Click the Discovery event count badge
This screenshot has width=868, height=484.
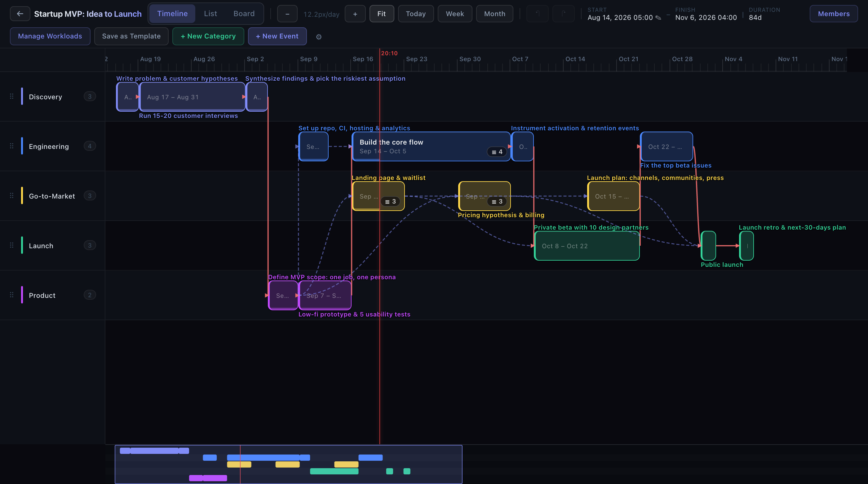(90, 96)
